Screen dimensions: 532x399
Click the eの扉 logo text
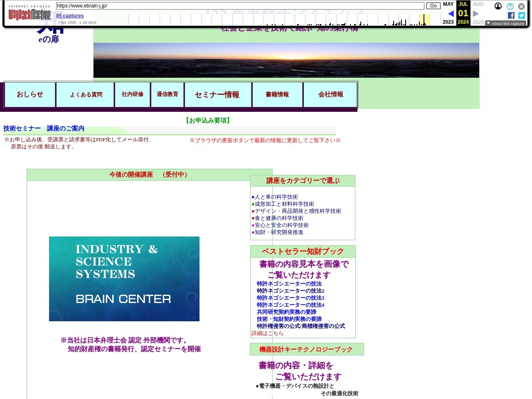[49, 39]
